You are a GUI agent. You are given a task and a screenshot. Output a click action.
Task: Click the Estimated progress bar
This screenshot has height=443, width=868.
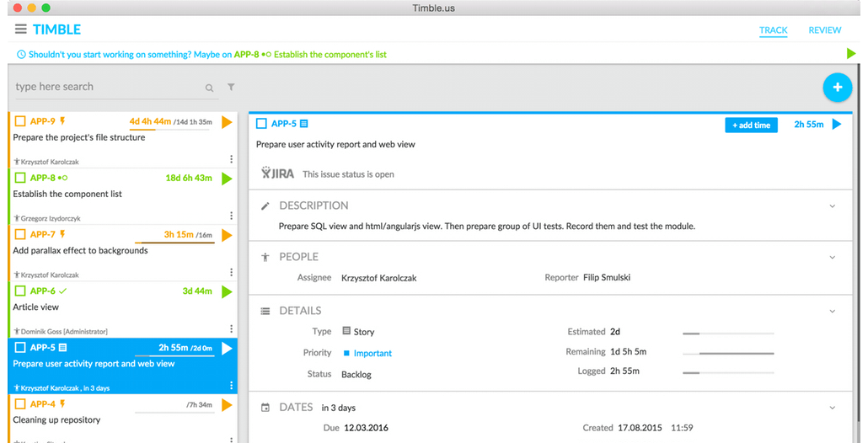click(x=728, y=334)
